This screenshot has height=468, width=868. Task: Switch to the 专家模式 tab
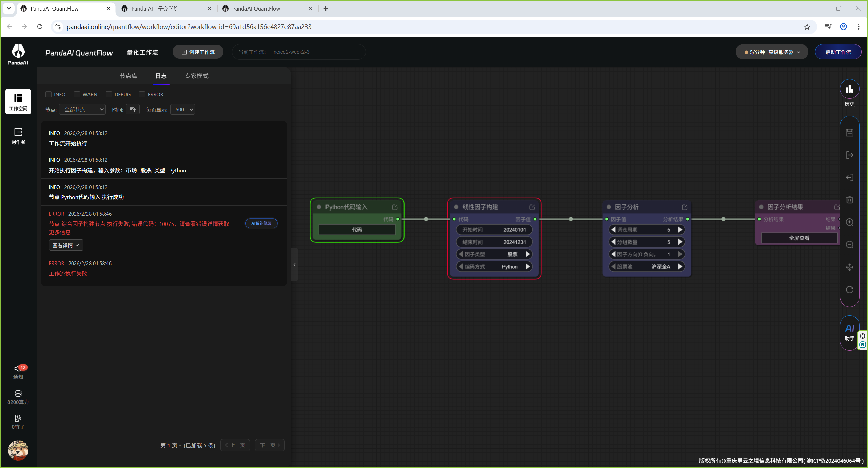coord(197,76)
